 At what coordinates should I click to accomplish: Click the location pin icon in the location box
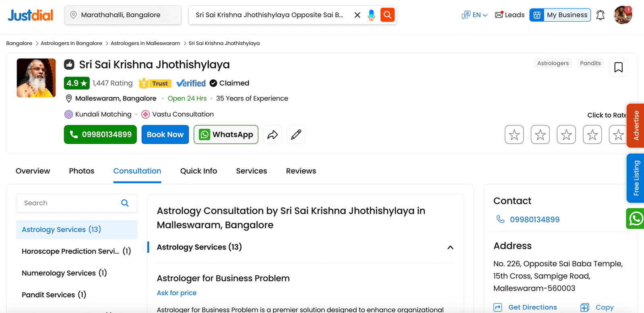pos(73,15)
